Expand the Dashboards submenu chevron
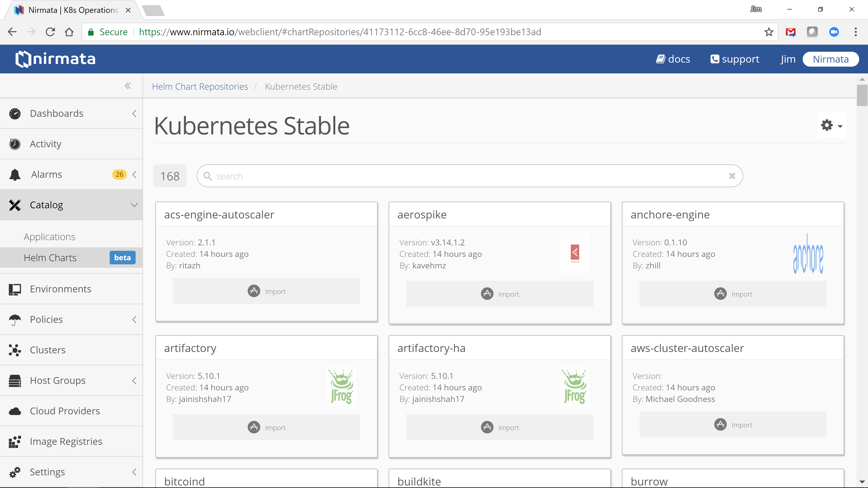 coord(134,113)
